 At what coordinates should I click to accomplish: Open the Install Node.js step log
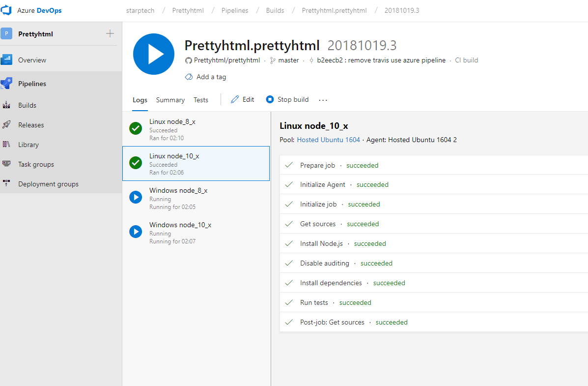(x=434, y=243)
